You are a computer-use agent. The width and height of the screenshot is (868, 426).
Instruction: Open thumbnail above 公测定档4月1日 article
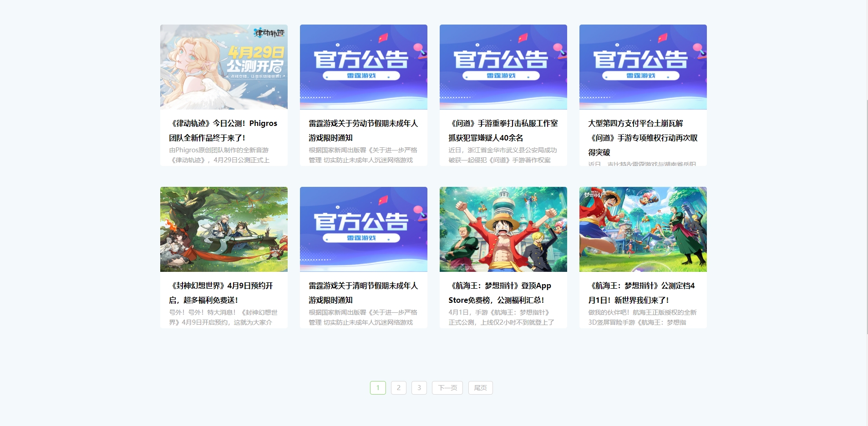(x=643, y=229)
